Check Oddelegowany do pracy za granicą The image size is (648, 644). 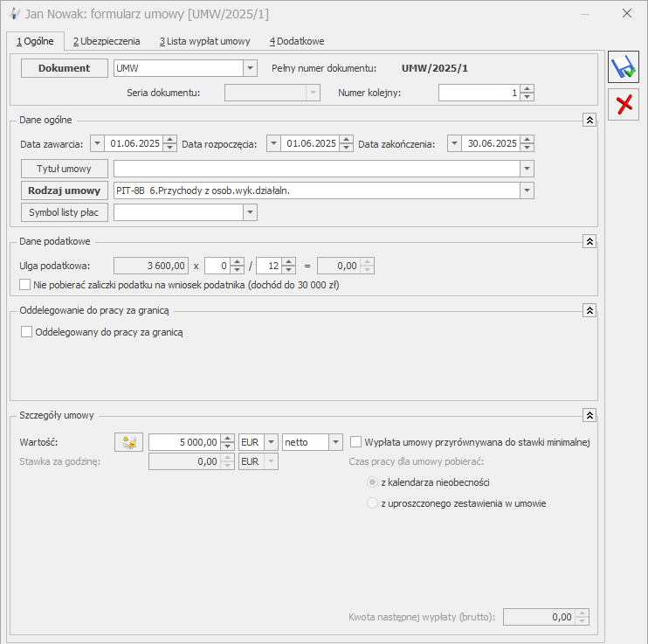point(26,332)
